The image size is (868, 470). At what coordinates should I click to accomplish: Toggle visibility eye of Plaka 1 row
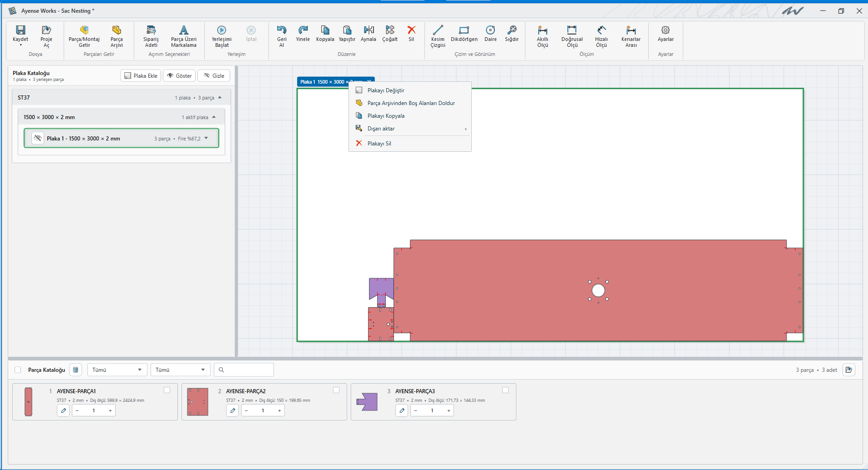[x=38, y=138]
